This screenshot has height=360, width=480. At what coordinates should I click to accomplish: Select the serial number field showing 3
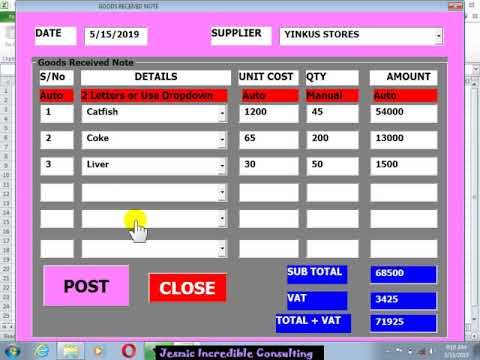(57, 166)
